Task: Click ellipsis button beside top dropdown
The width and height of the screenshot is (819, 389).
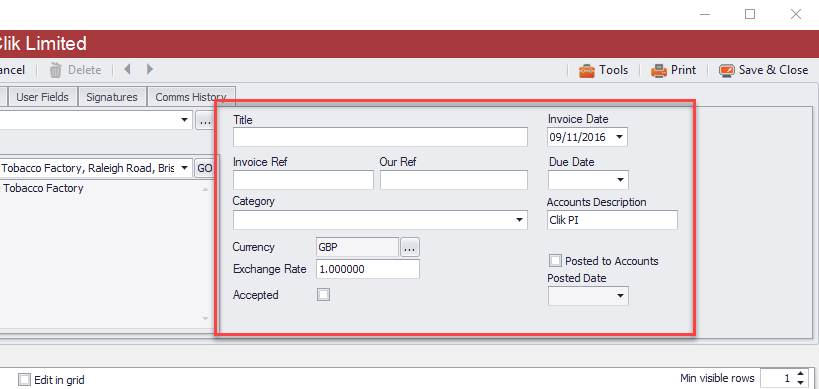Action: pyautogui.click(x=205, y=121)
